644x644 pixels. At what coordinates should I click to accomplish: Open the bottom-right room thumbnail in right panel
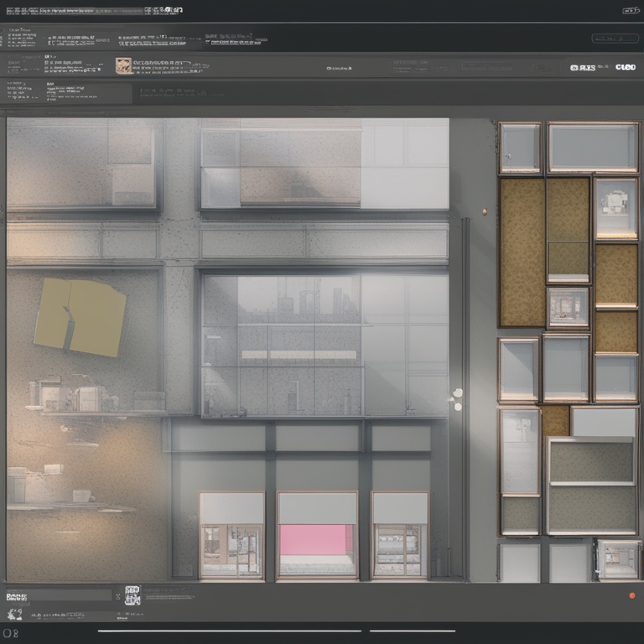[x=619, y=559]
